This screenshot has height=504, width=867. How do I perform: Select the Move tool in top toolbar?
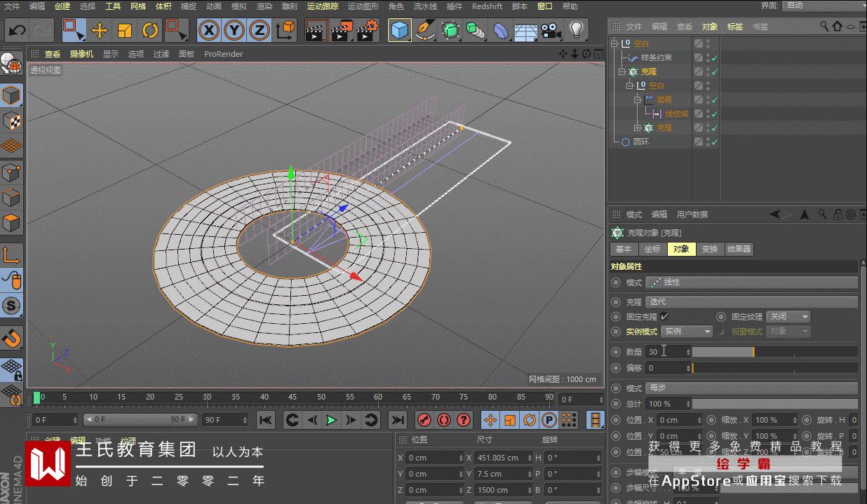point(100,30)
